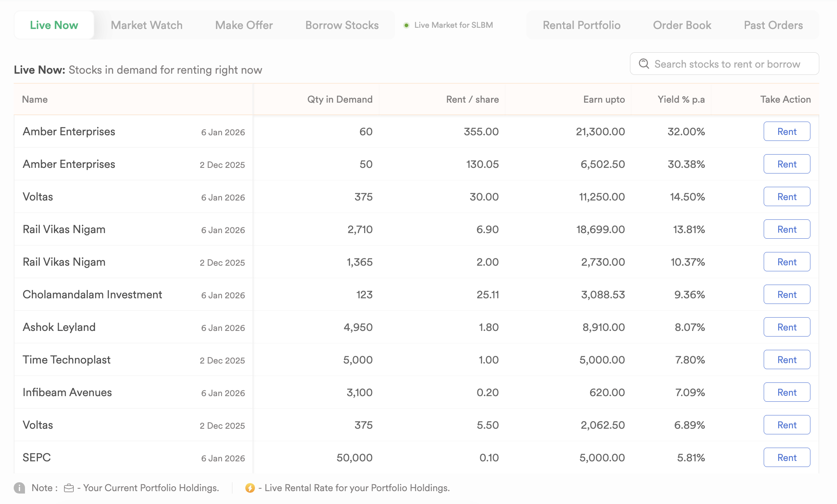Go to Borrow Stocks tab
Image resolution: width=837 pixels, height=504 pixels.
[342, 25]
